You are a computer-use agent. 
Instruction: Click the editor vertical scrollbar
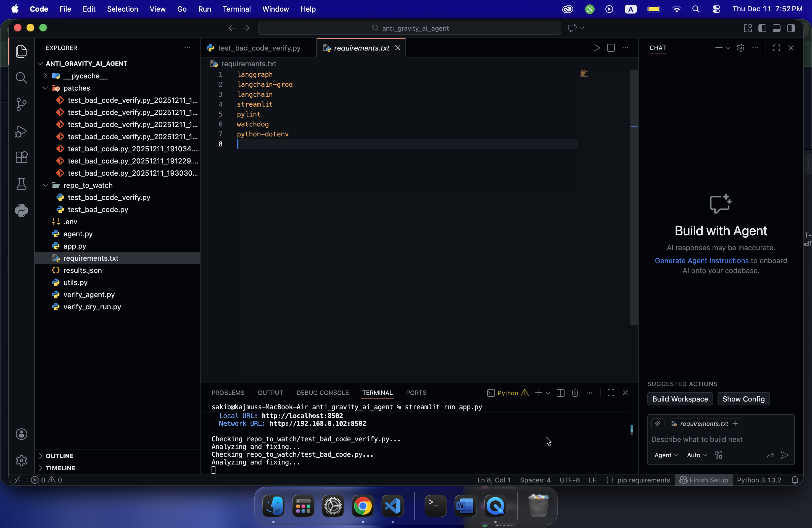[634, 197]
